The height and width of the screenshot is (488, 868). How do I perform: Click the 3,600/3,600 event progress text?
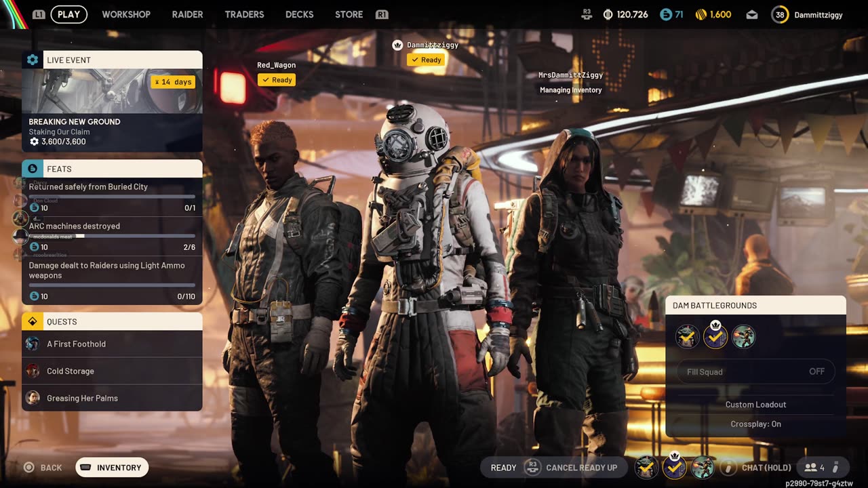[x=63, y=142]
